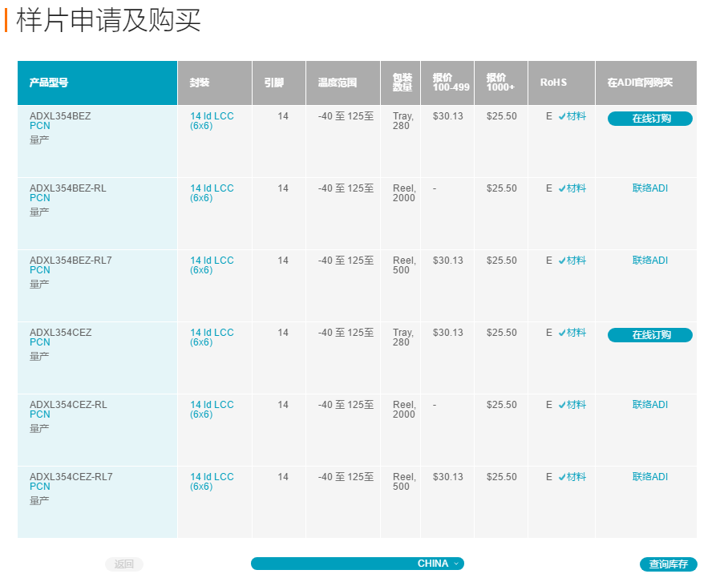
Task: Click the 查询库存 button
Action: tap(668, 564)
